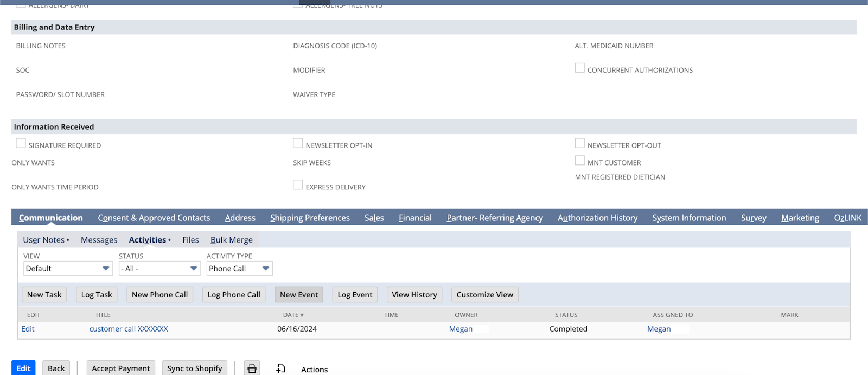Select the Messages subtab
Image resolution: width=868 pixels, height=375 pixels.
(x=99, y=240)
